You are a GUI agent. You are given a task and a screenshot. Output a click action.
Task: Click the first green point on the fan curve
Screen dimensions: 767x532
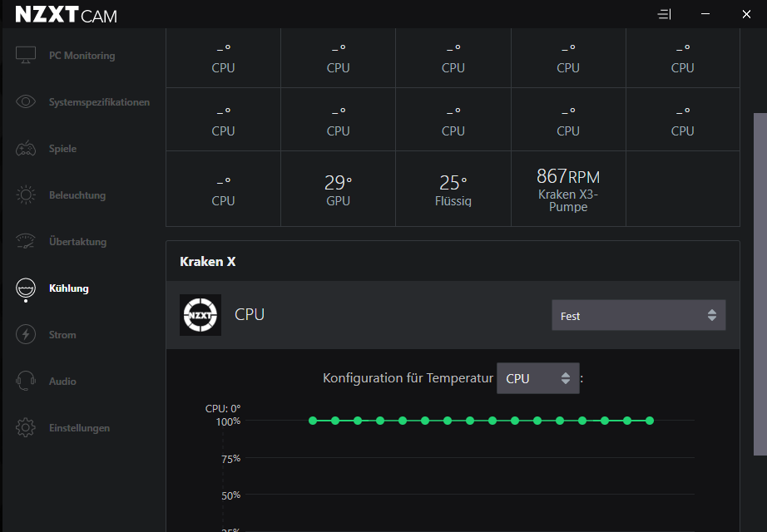(313, 421)
